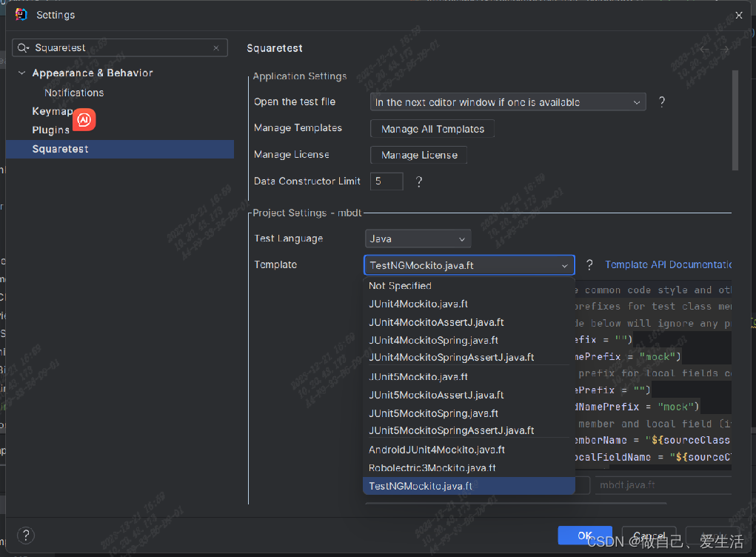Screen dimensions: 756x557
Task: Clear the Squaretest search text with the X icon
Action: click(x=216, y=47)
